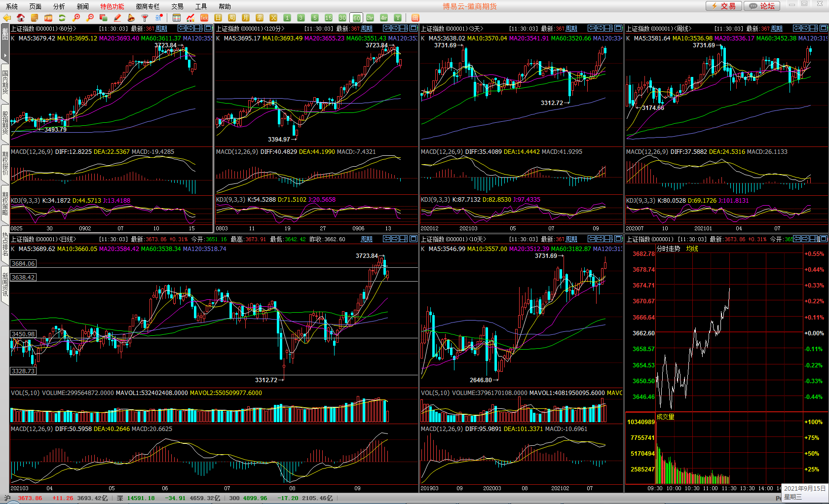Toggle the monthly 月 period button
The height and width of the screenshot is (504, 829).
click(246, 18)
